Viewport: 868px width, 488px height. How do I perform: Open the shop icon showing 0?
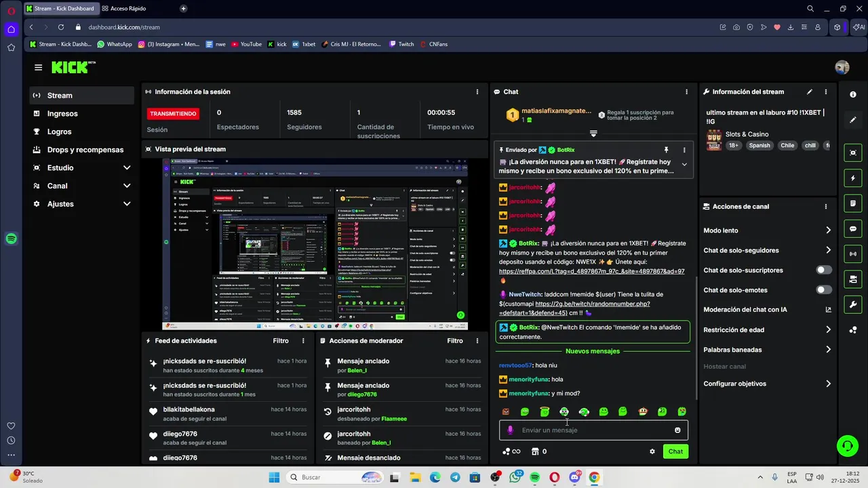539,451
